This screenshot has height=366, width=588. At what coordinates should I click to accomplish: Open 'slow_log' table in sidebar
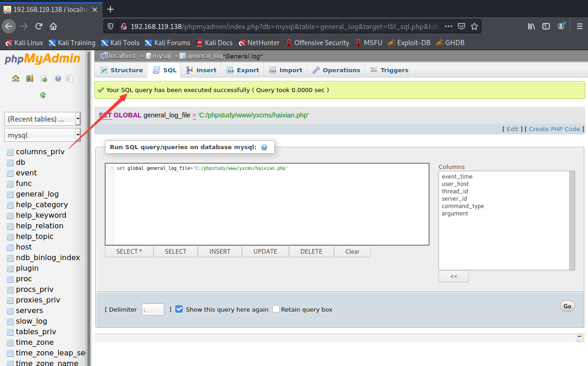[x=31, y=321]
